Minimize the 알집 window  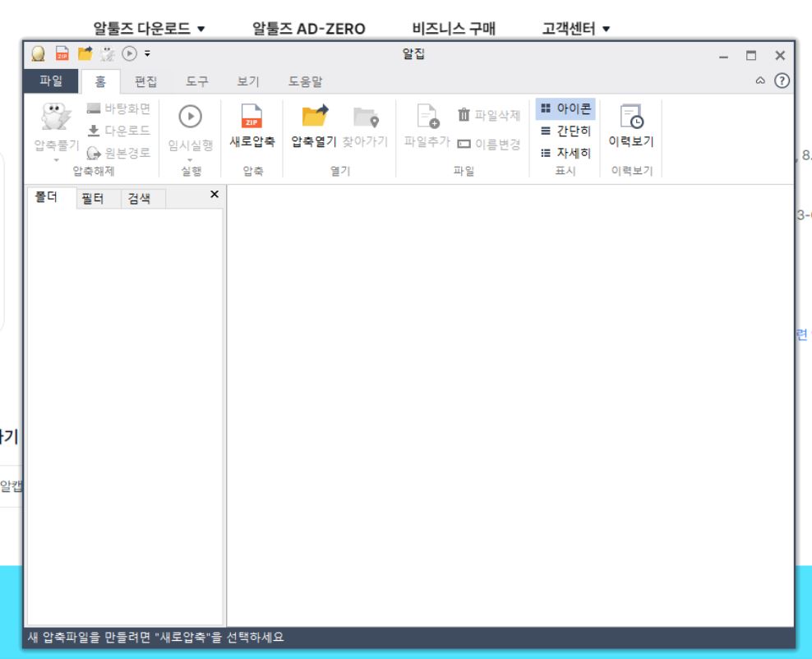tap(723, 56)
